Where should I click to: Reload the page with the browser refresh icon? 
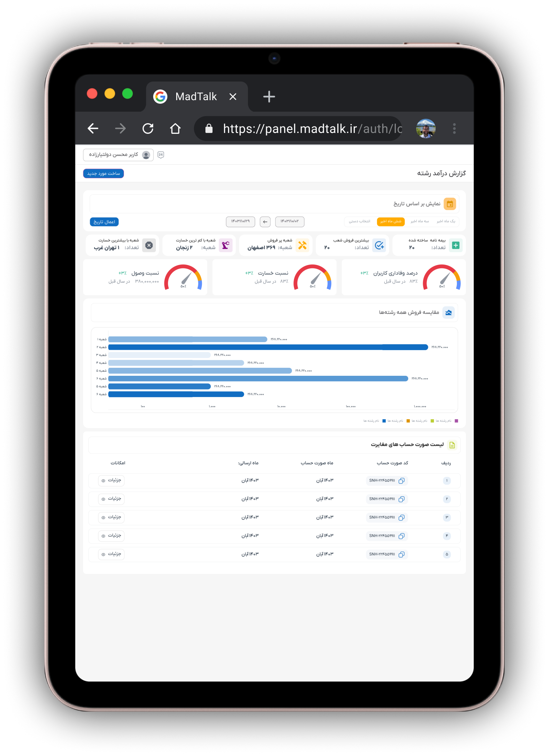pyautogui.click(x=148, y=128)
